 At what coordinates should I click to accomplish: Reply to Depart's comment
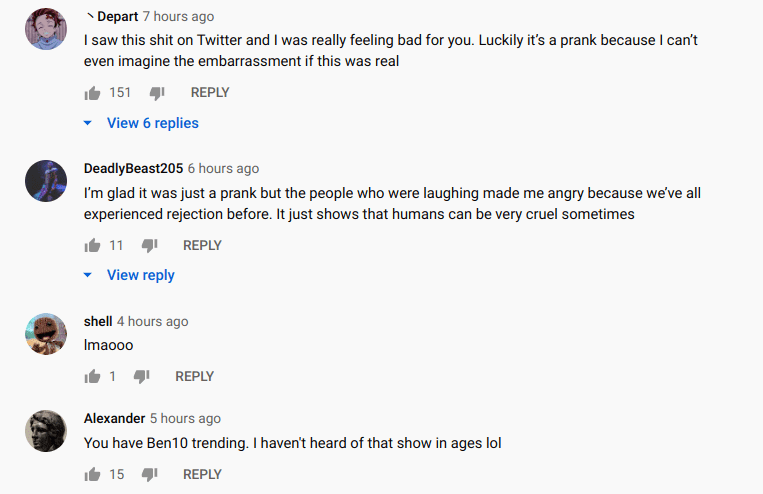[210, 93]
